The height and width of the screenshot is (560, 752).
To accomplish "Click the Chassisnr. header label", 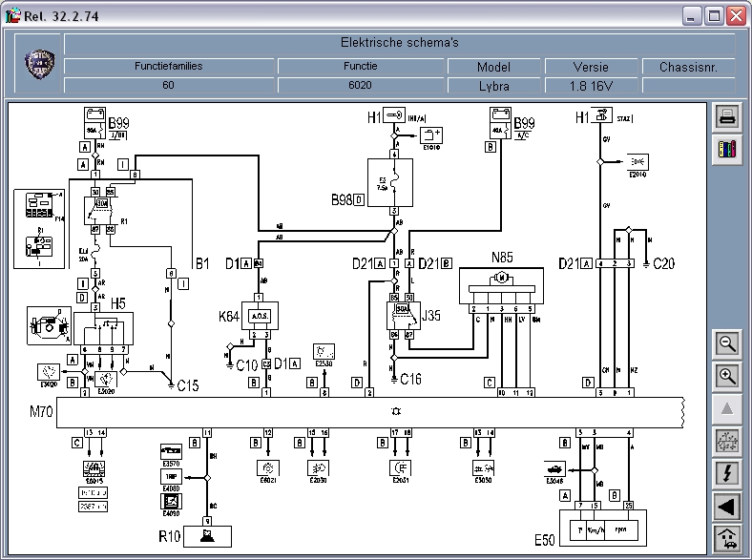I will 688,67.
